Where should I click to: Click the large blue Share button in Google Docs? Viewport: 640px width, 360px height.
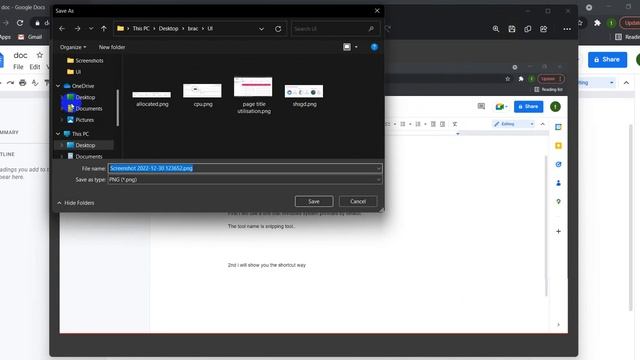pos(607,60)
